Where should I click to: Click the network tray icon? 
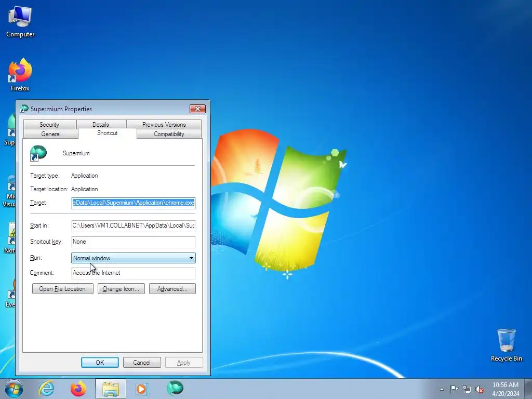click(x=467, y=389)
